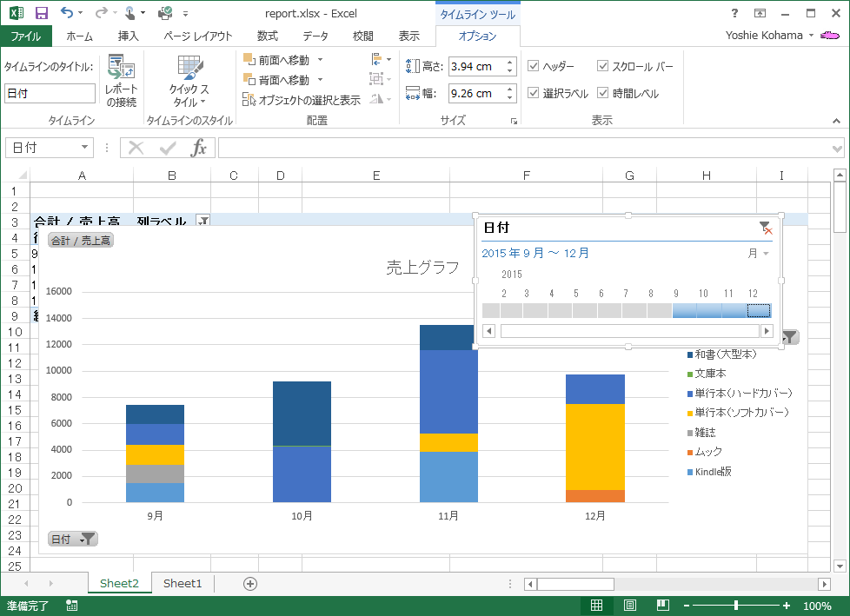
Task: Click the Help question mark icon
Action: (x=734, y=13)
